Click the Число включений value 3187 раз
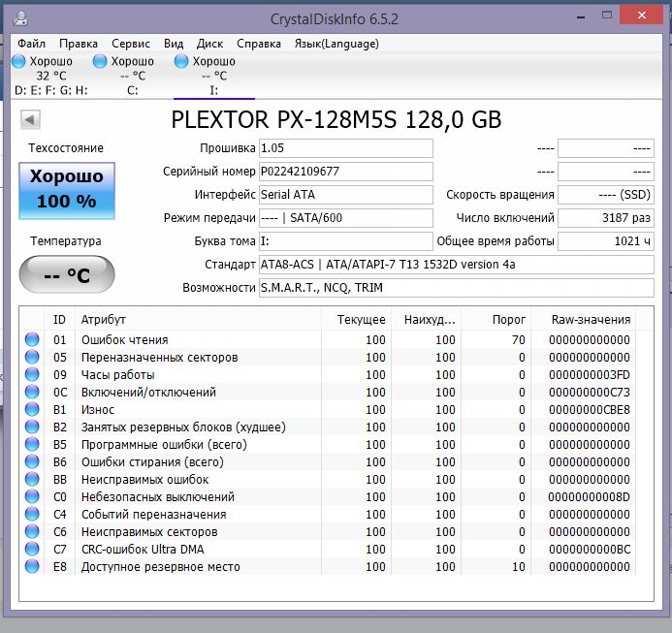 point(606,218)
